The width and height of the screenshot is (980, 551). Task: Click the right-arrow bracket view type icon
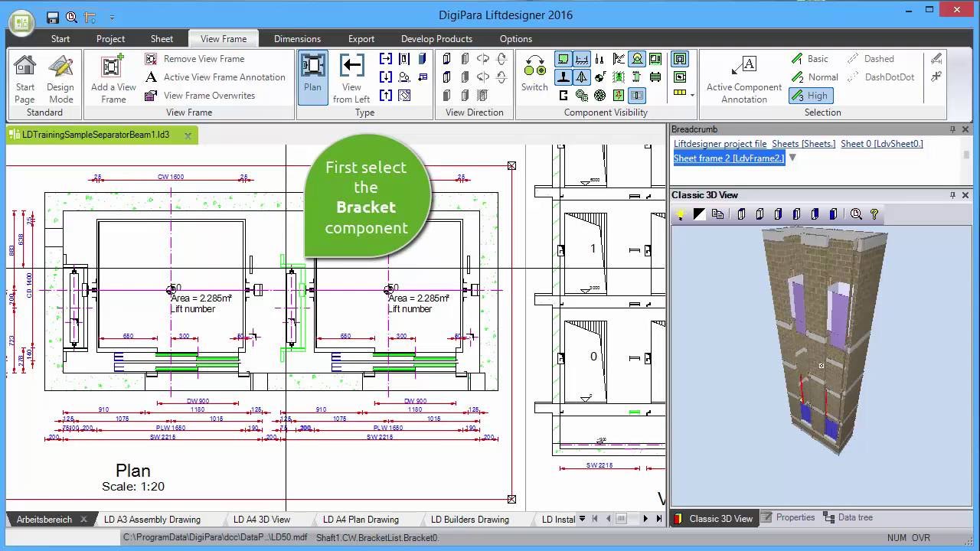(385, 59)
